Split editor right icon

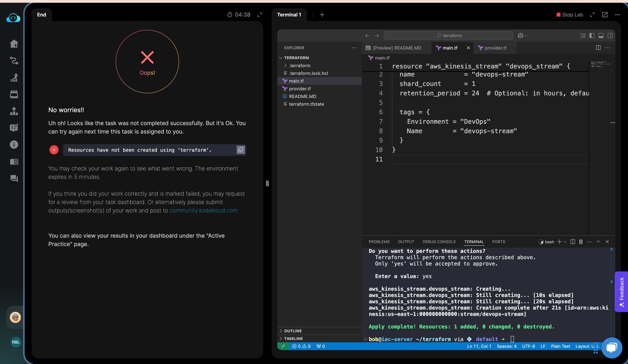pyautogui.click(x=598, y=48)
